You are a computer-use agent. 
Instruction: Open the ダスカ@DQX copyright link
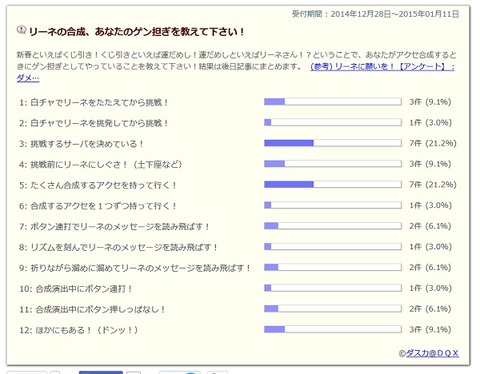point(432,353)
